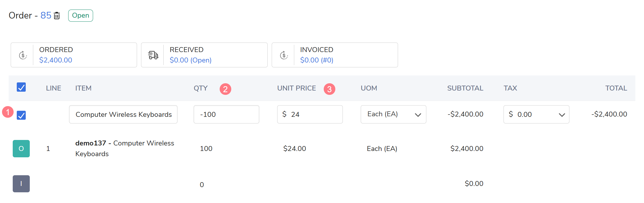Click the gray I invoice line badge

[x=21, y=184]
